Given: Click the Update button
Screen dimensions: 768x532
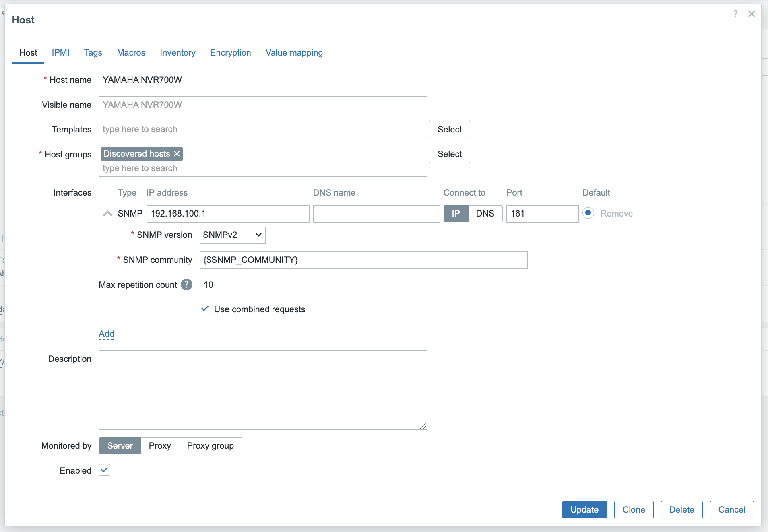Looking at the screenshot, I should click(x=584, y=509).
